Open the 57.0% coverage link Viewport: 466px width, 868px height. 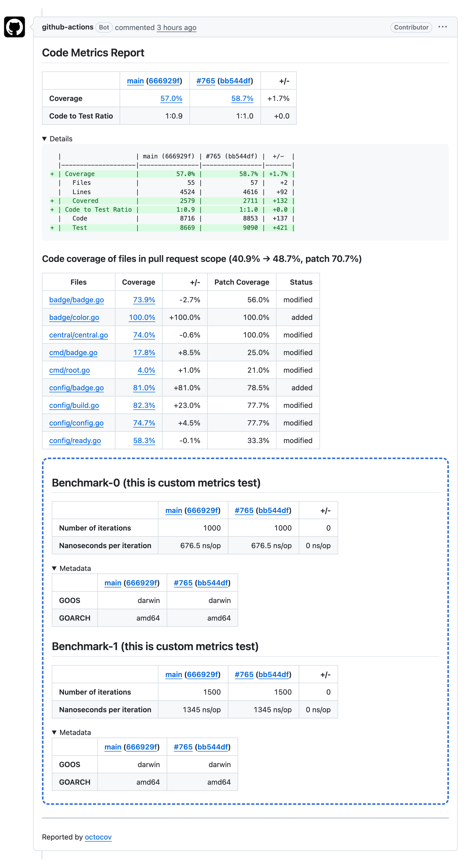click(171, 98)
